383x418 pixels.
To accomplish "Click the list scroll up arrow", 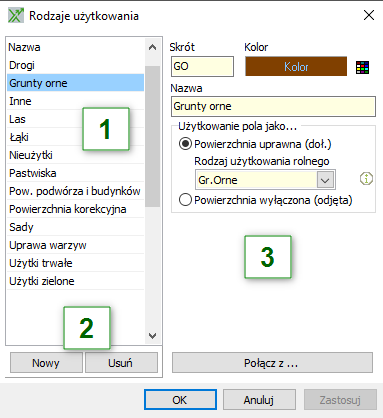I will pos(153,47).
